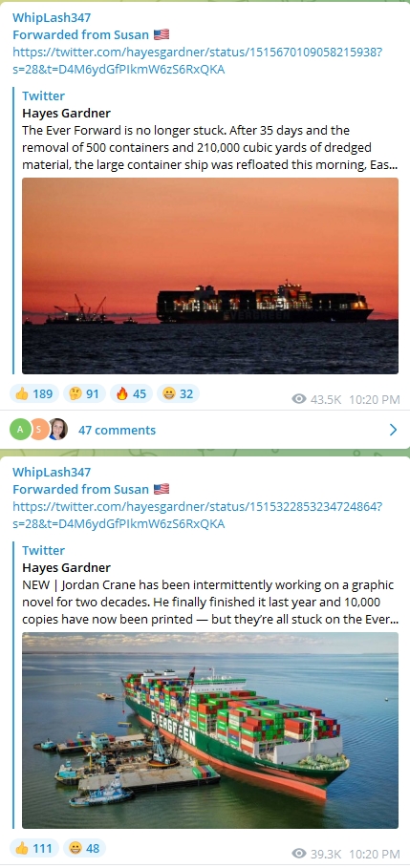Toggle the fire reaction with 45
Screen dimensions: 410x868
coord(131,393)
